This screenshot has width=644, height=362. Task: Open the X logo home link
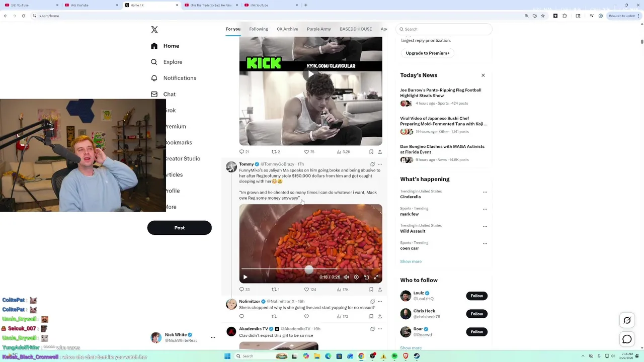(x=154, y=30)
